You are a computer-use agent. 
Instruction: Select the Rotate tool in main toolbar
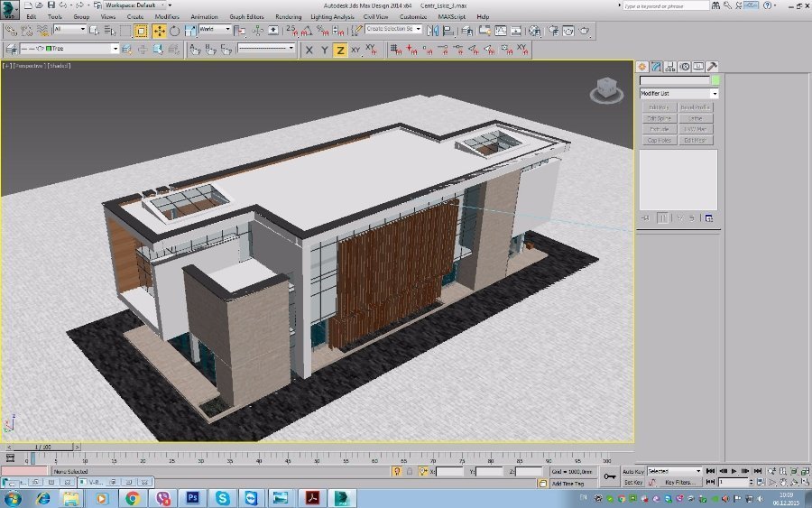pyautogui.click(x=174, y=30)
